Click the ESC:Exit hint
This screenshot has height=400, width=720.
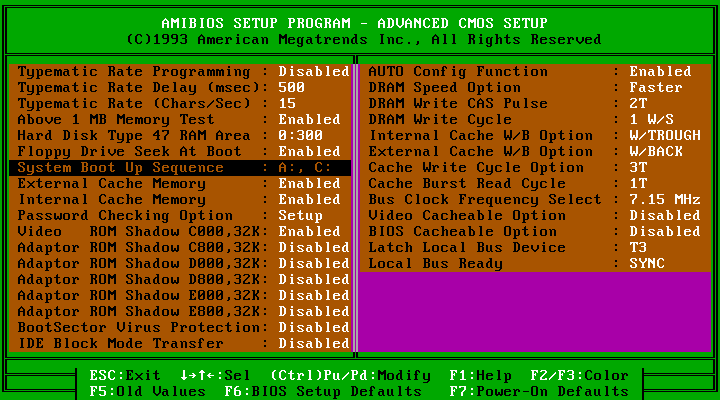coord(125,376)
